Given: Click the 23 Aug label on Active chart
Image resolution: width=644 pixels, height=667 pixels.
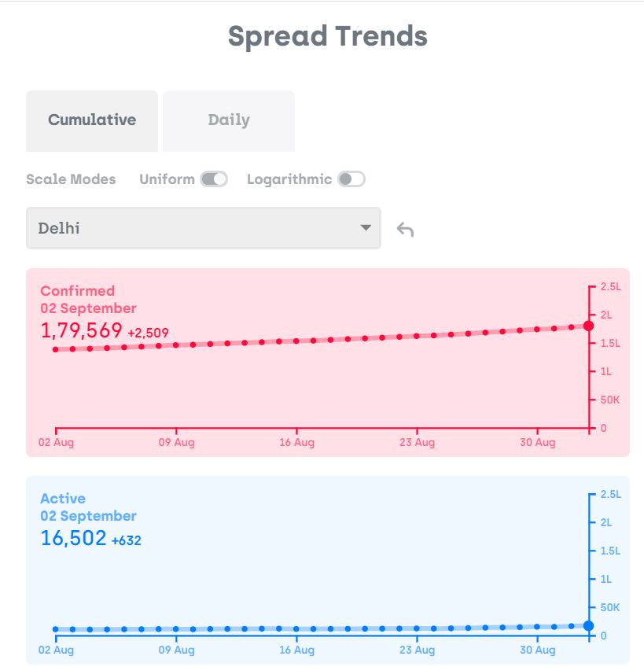Looking at the screenshot, I should 417,650.
